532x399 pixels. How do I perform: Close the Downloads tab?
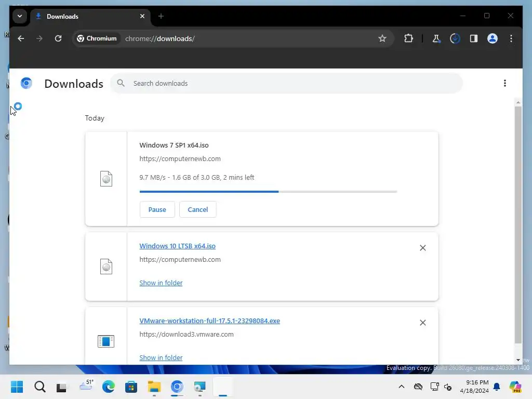[142, 16]
